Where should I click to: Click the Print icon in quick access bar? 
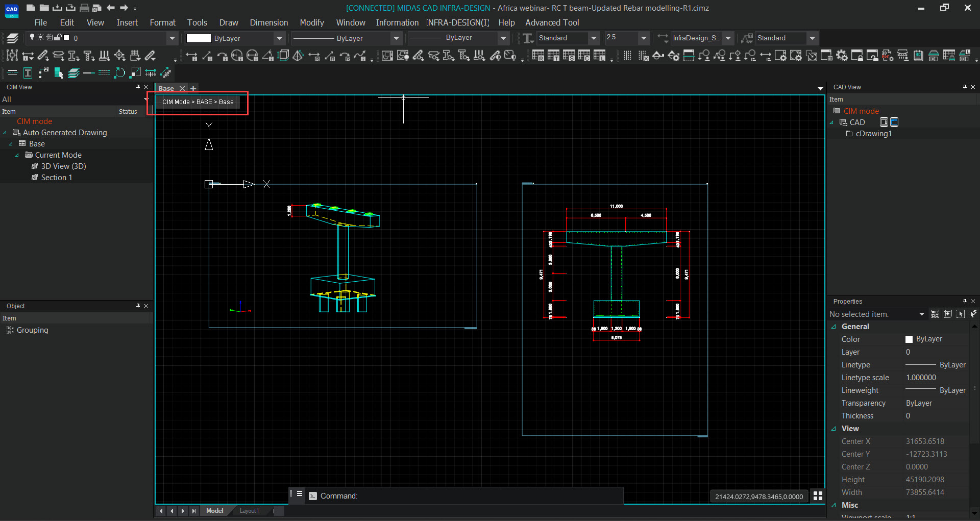[x=84, y=8]
